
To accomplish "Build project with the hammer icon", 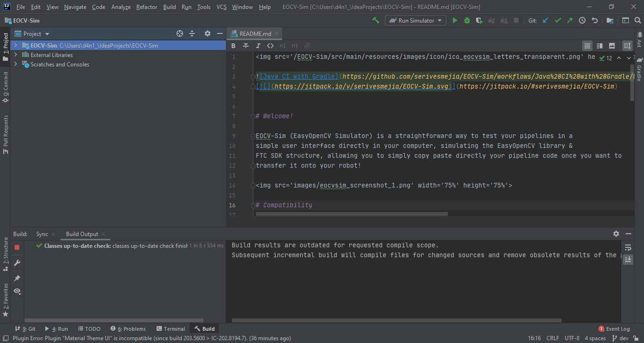I will (376, 20).
